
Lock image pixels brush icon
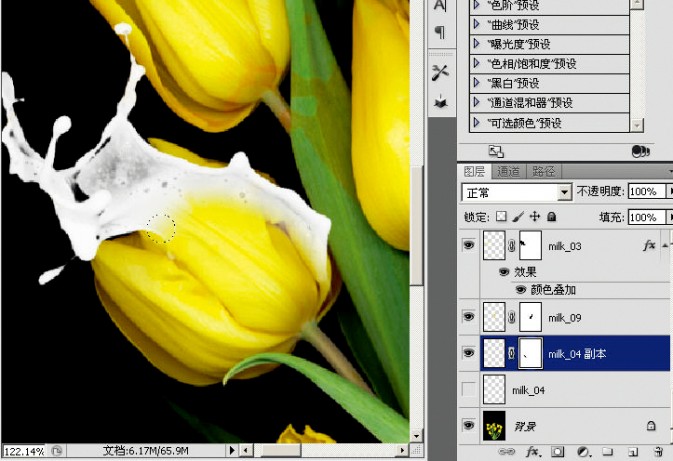pos(518,216)
